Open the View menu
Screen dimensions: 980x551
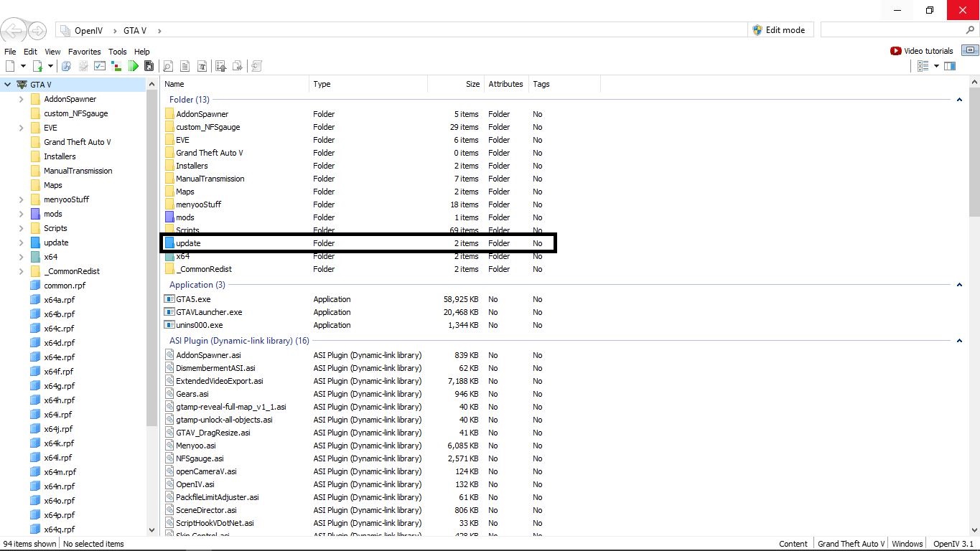tap(52, 52)
